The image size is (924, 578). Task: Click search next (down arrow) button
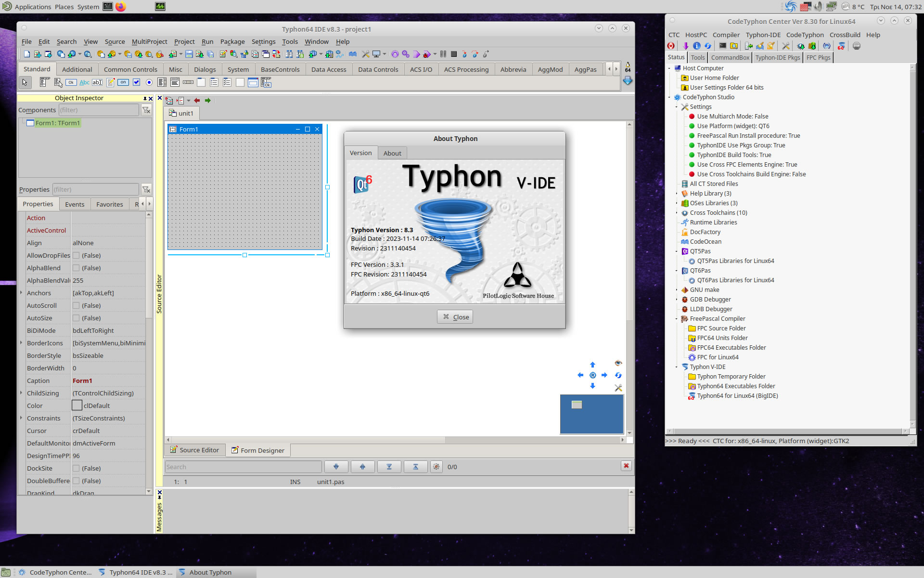[336, 466]
